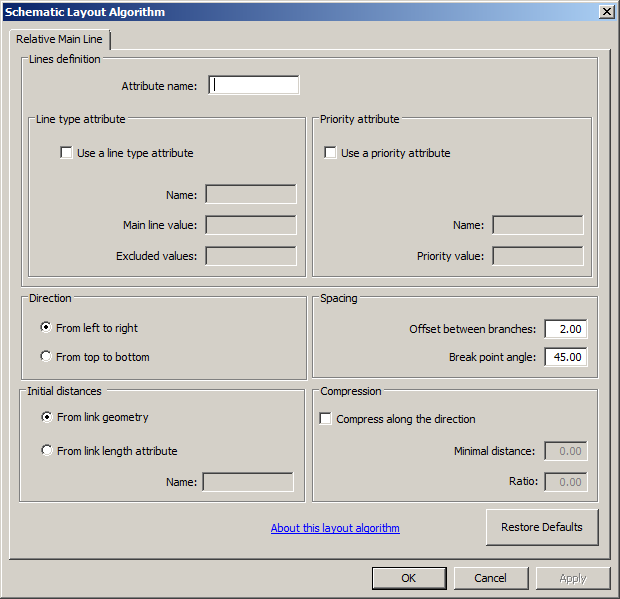Click the Excluded values field
Screen dimensions: 620x599
coord(251,256)
